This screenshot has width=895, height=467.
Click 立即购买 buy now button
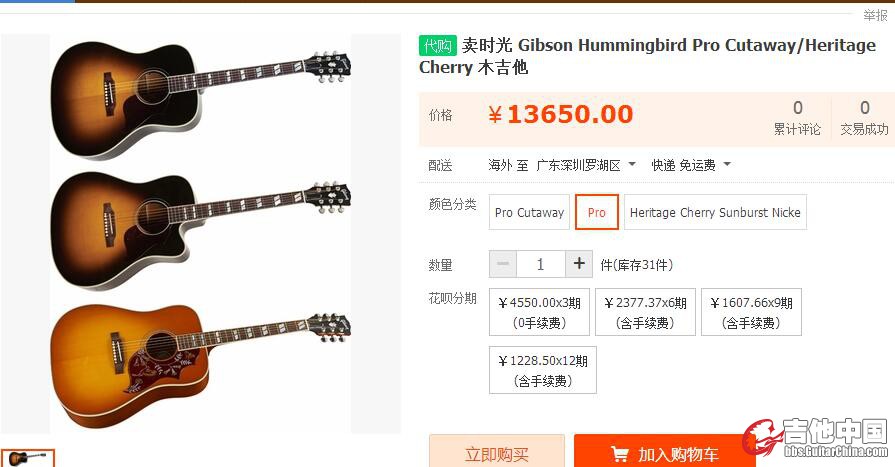coord(497,452)
